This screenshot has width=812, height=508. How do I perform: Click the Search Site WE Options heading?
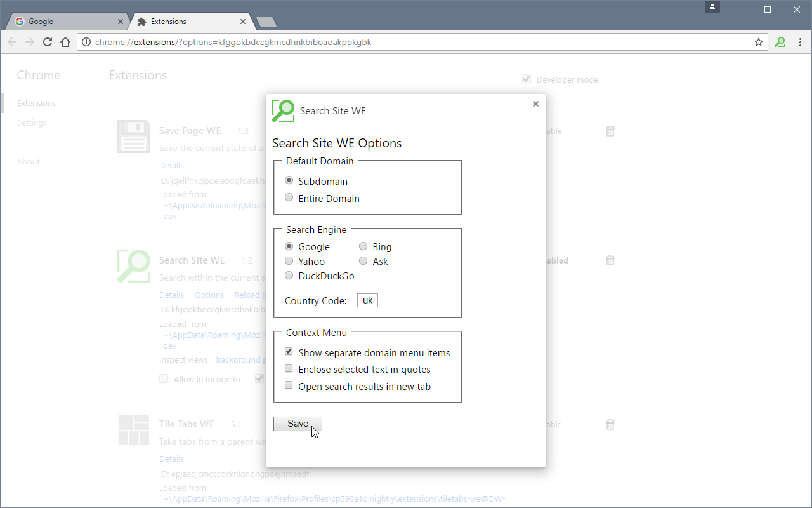pos(337,143)
